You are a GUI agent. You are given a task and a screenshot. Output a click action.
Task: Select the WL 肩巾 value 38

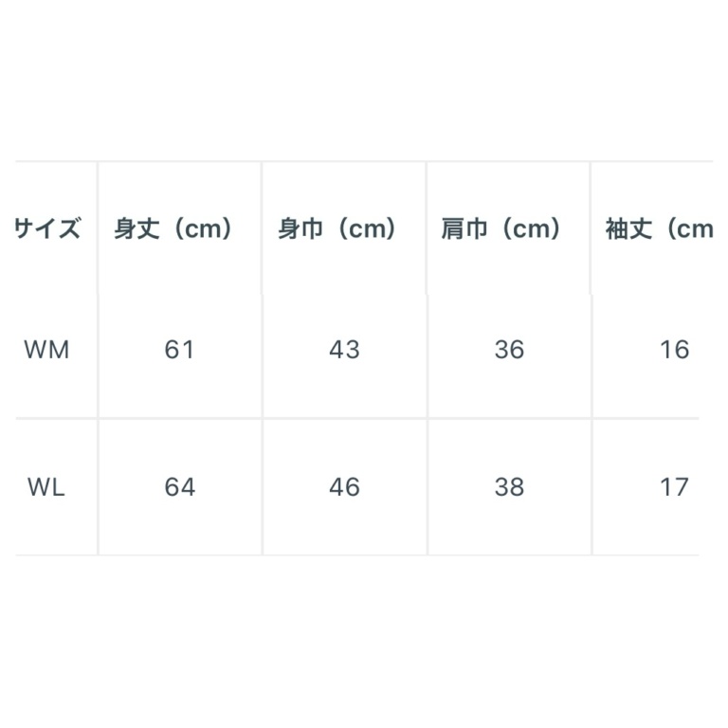pos(509,487)
